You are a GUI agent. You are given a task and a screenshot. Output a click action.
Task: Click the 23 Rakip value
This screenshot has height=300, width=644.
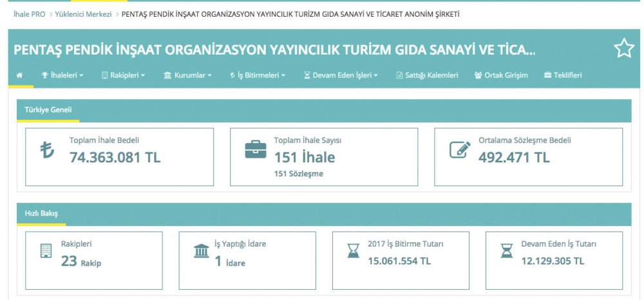[x=81, y=261]
